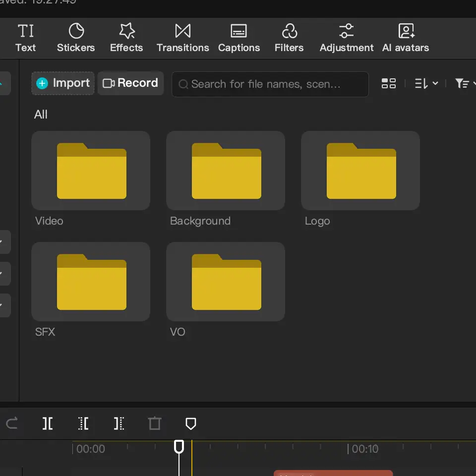This screenshot has width=476, height=476.
Task: Click the trash delete icon in timeline toolbar
Action: point(155,423)
